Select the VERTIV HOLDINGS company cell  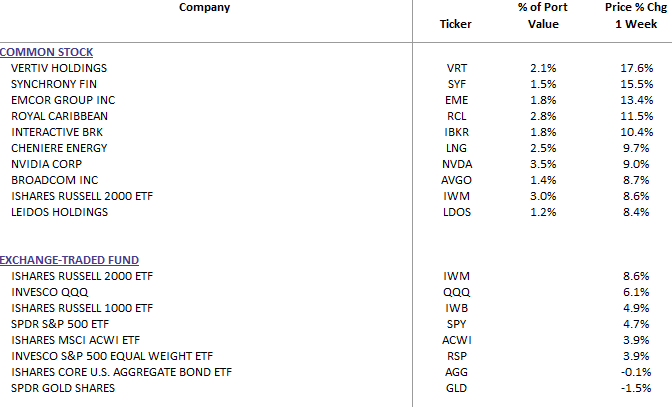click(58, 68)
